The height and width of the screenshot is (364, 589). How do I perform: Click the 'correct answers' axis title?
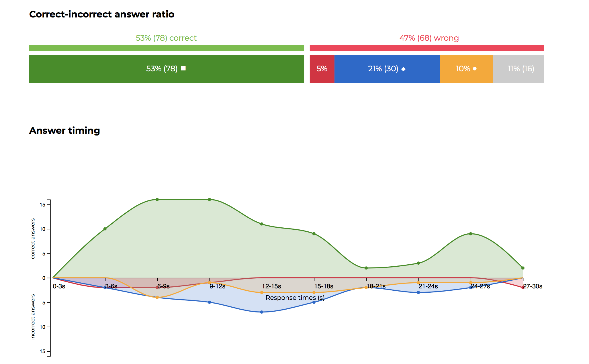coord(33,239)
